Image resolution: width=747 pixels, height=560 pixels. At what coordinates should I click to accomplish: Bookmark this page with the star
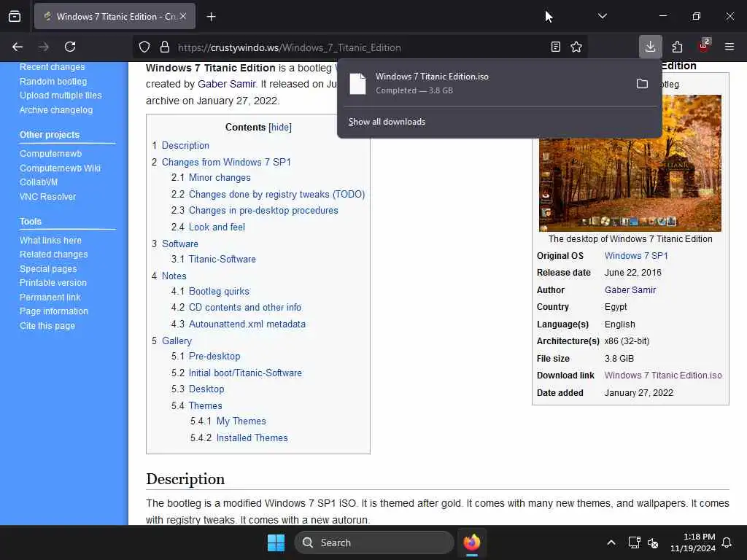pyautogui.click(x=576, y=47)
